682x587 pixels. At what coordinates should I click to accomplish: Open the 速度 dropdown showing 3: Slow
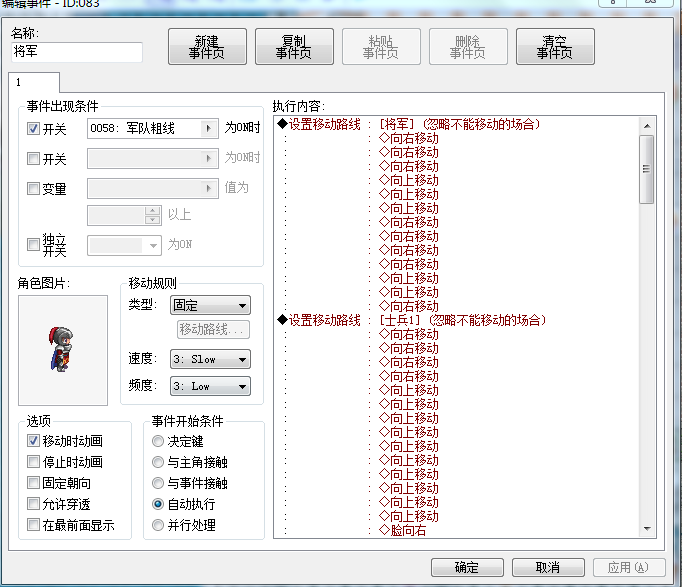click(x=210, y=359)
